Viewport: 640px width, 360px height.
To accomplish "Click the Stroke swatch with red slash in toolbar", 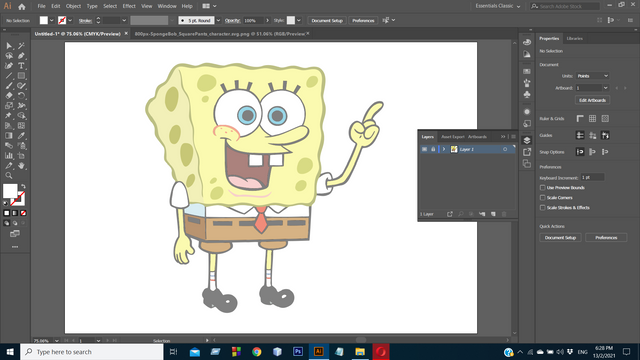I will click(19, 199).
